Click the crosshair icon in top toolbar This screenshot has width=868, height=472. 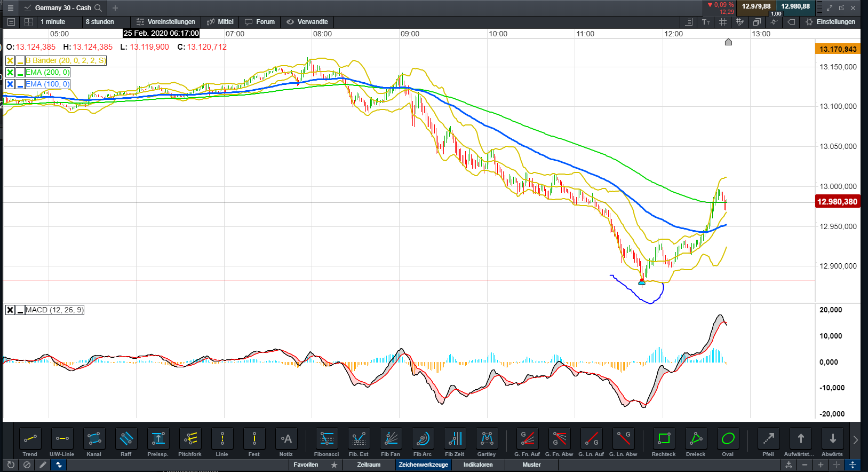point(774,22)
